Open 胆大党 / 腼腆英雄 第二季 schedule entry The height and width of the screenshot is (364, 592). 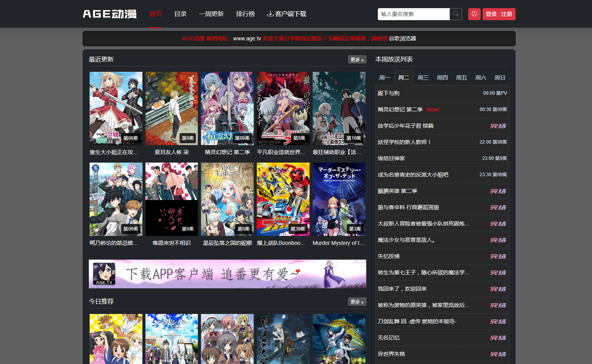coord(398,191)
